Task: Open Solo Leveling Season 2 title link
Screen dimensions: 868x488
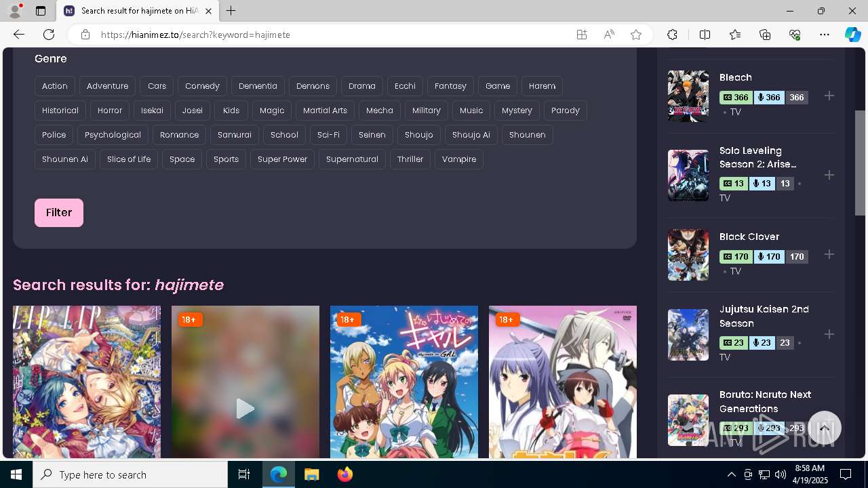Action: coord(757,157)
